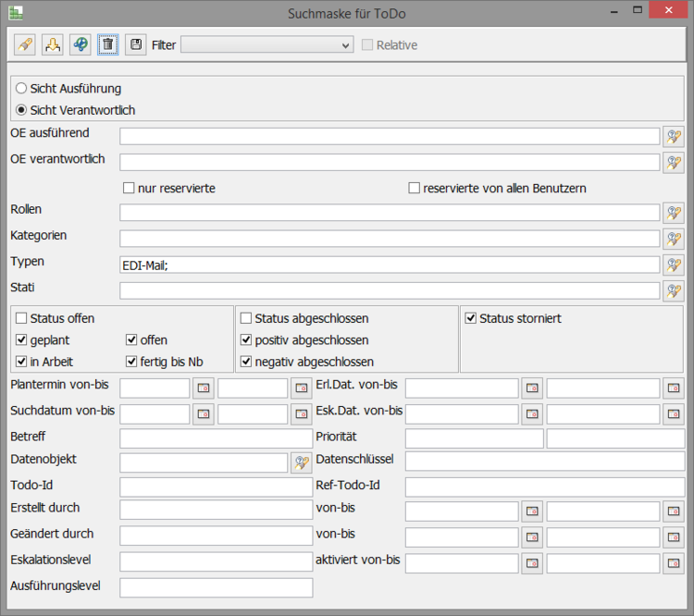This screenshot has height=616, width=694.
Task: Open lookup icon beside OE ausführend field
Action: (673, 137)
